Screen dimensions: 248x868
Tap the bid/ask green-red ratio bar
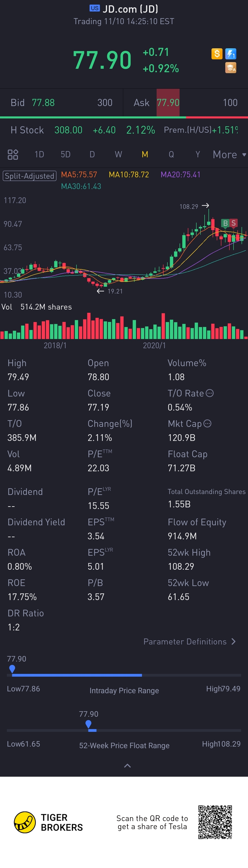point(124,117)
